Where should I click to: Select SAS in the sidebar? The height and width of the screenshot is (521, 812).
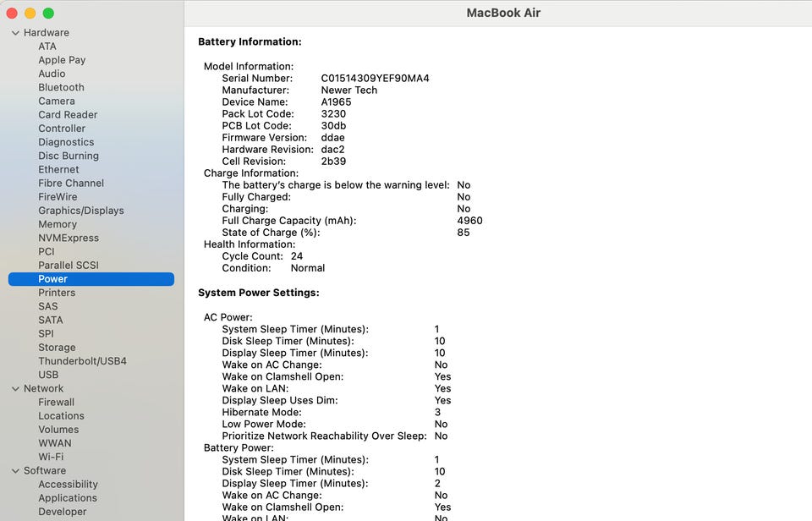pyautogui.click(x=48, y=306)
